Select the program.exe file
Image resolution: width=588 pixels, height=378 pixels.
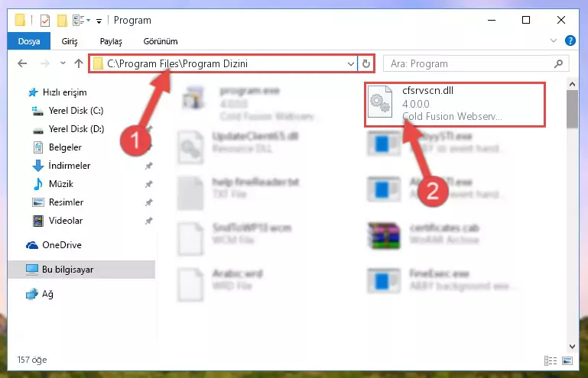coord(249,103)
